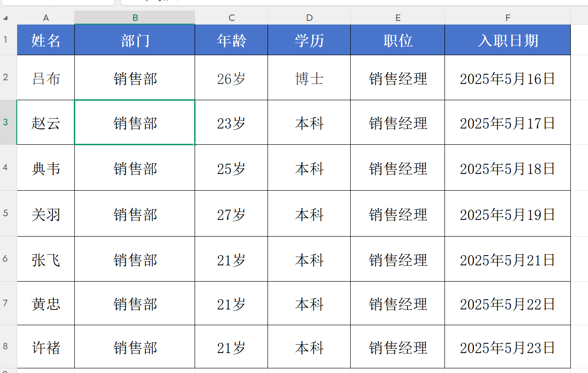Select the cell containing 关羽
Viewport: 588px width, 373px height.
(46, 213)
